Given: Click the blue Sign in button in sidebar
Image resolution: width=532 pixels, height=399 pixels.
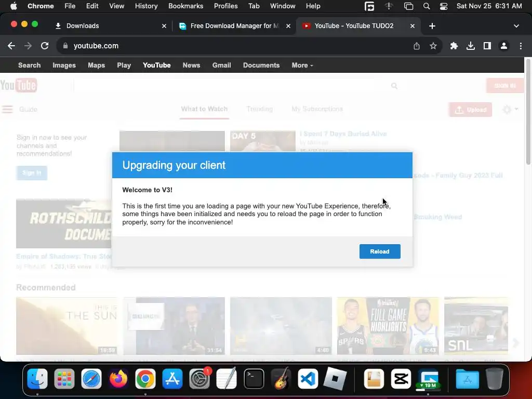Looking at the screenshot, I should click(x=32, y=172).
